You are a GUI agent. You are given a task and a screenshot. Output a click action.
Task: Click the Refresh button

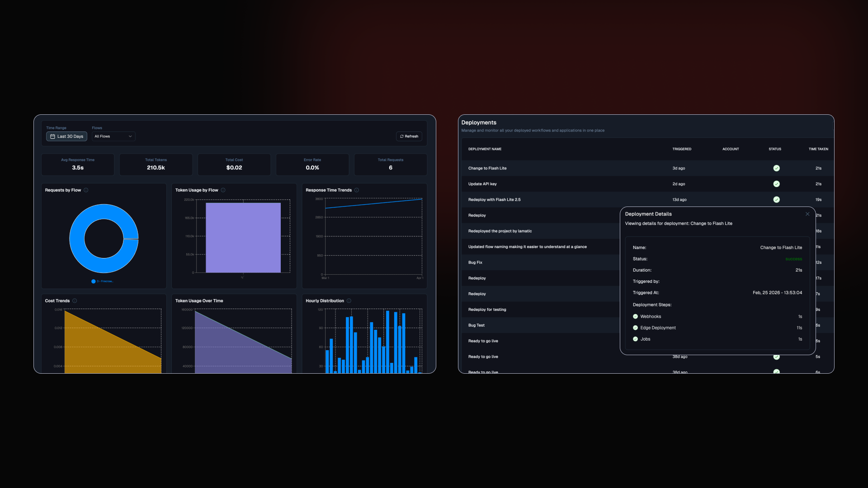(x=409, y=136)
